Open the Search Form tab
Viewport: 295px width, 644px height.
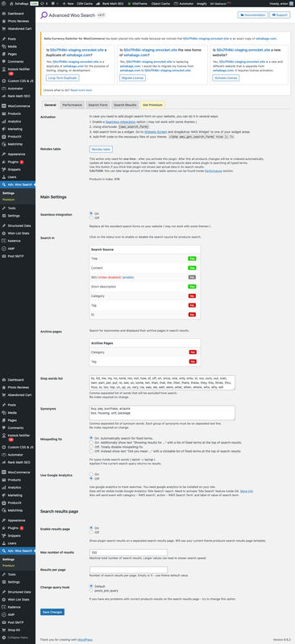(98, 105)
